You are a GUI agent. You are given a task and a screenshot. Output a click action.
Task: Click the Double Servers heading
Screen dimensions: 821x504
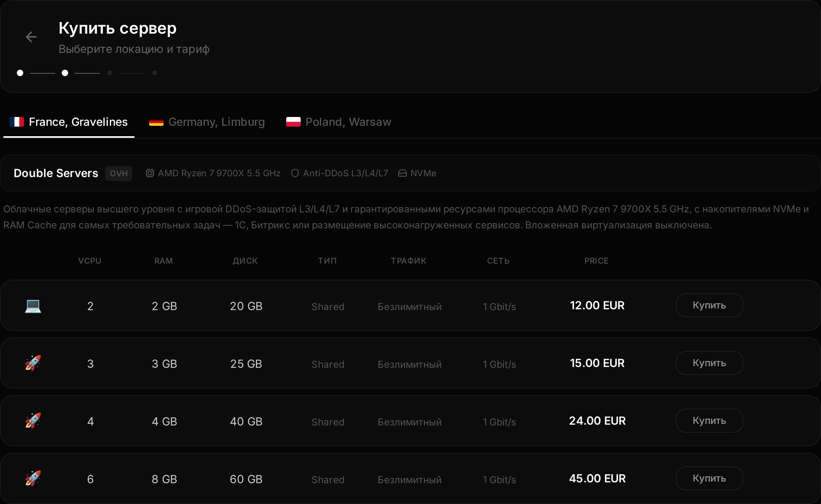56,173
